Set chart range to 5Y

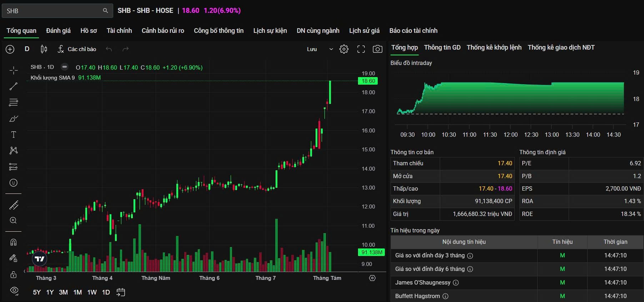click(x=37, y=292)
